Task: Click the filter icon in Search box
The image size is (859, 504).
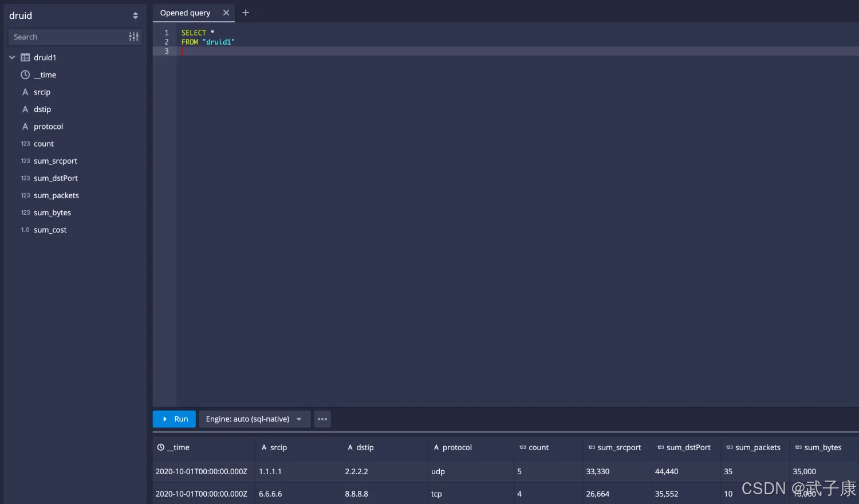Action: pyautogui.click(x=133, y=37)
